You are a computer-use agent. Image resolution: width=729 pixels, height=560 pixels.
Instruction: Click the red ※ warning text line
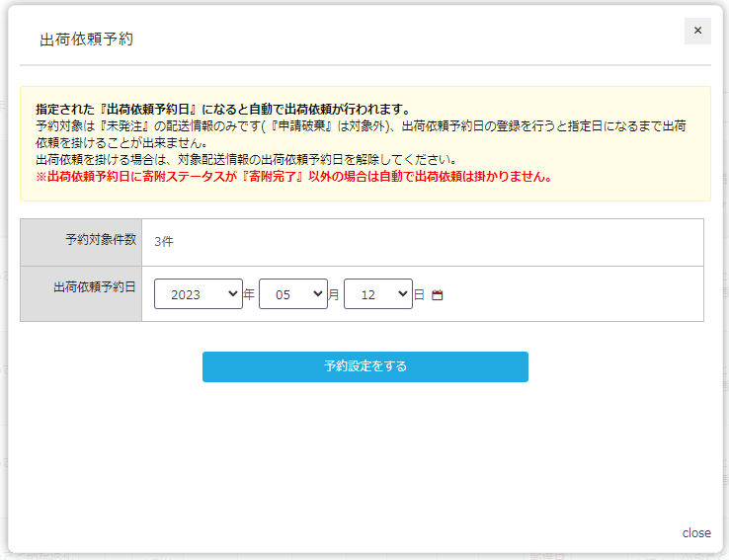tap(292, 177)
